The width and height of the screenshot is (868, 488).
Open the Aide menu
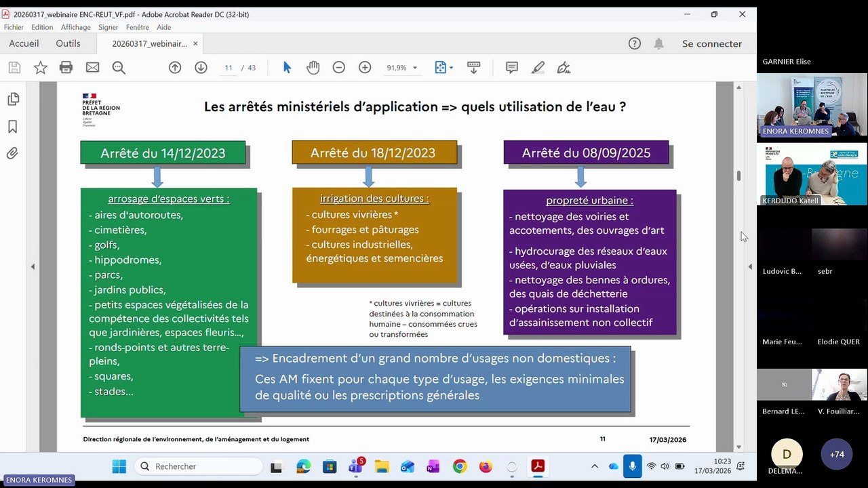164,27
